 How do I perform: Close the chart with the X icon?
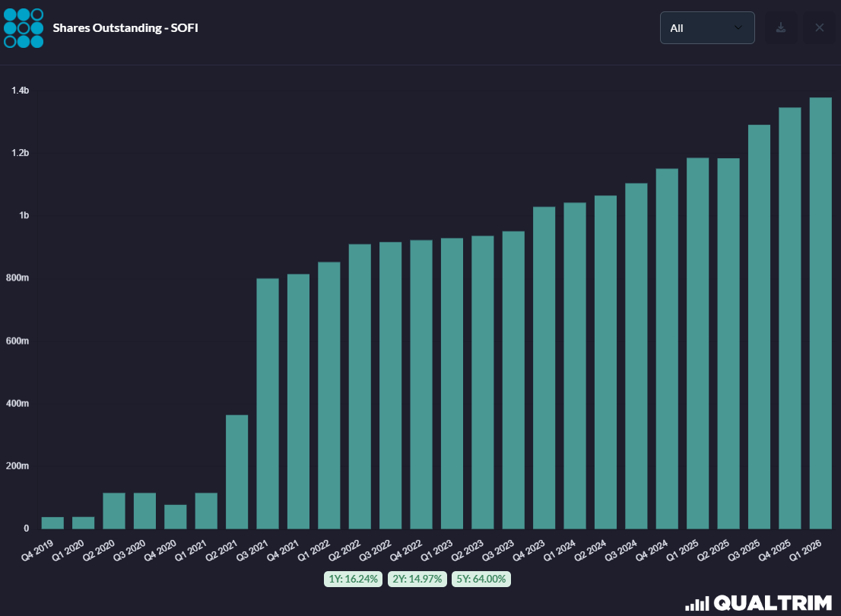tap(819, 28)
